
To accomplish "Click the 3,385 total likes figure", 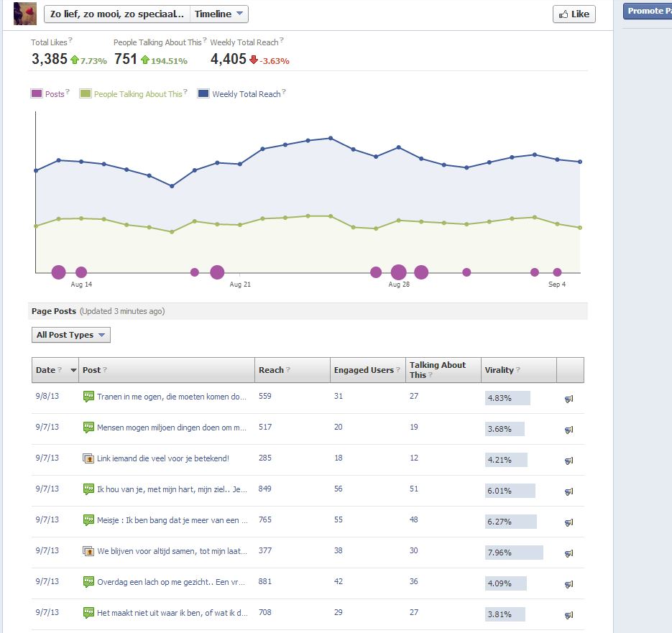I will click(50, 59).
